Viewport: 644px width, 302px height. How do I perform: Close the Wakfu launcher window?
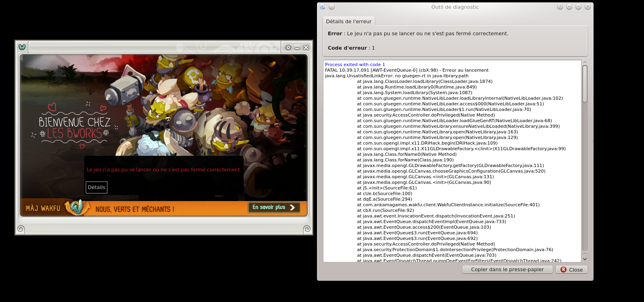306,47
